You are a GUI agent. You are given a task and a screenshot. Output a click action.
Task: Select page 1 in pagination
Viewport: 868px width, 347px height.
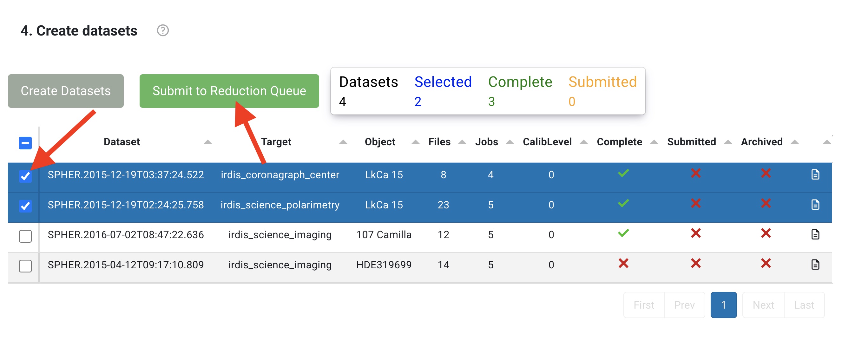click(x=723, y=304)
